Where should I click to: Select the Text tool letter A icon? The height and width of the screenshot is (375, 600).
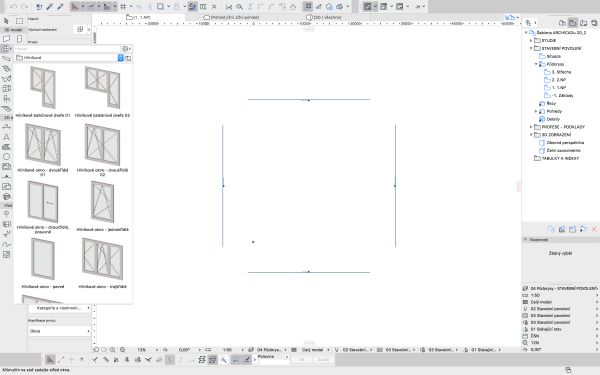pos(6,137)
